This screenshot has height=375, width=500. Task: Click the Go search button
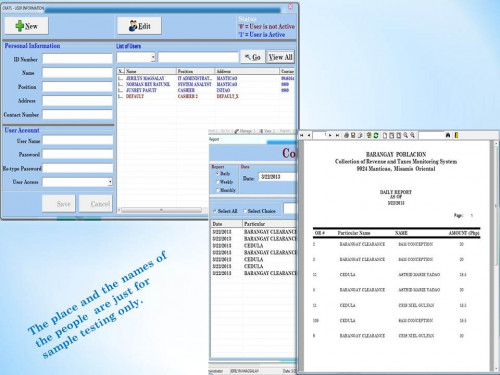point(253,57)
